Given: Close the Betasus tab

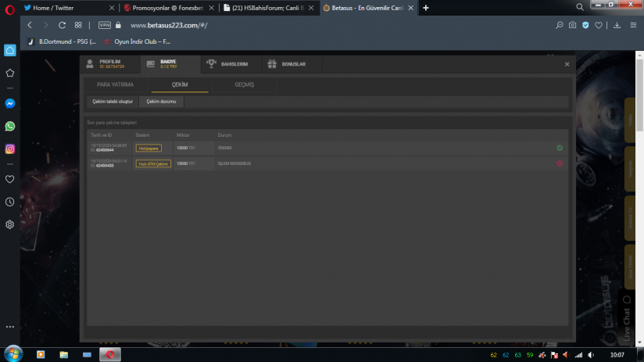Looking at the screenshot, I should click(x=411, y=8).
